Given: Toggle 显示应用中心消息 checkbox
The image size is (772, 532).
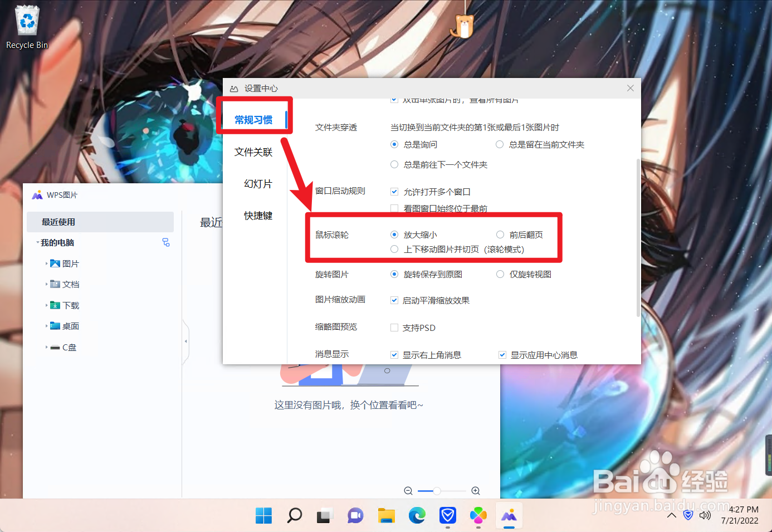Looking at the screenshot, I should coord(502,355).
